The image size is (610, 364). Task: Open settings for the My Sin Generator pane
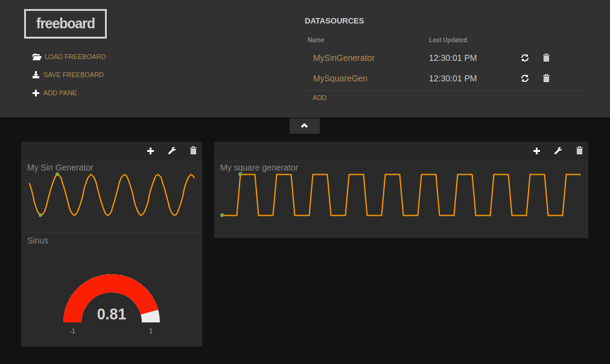172,151
